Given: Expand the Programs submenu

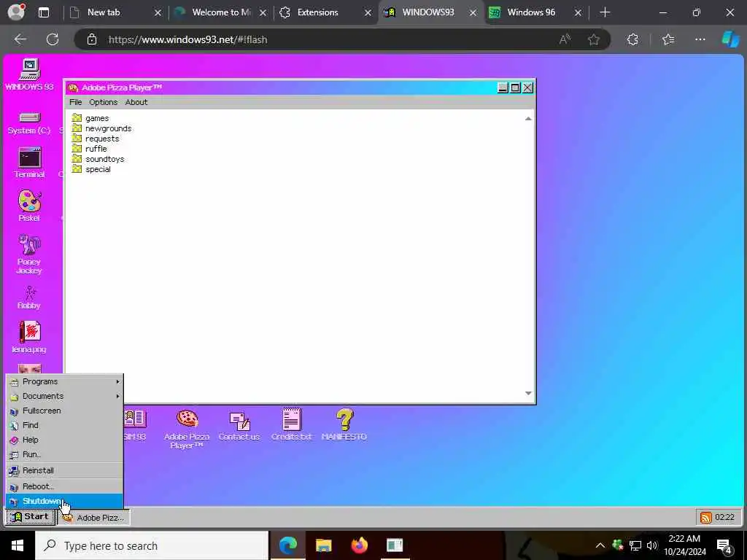Looking at the screenshot, I should coord(64,381).
